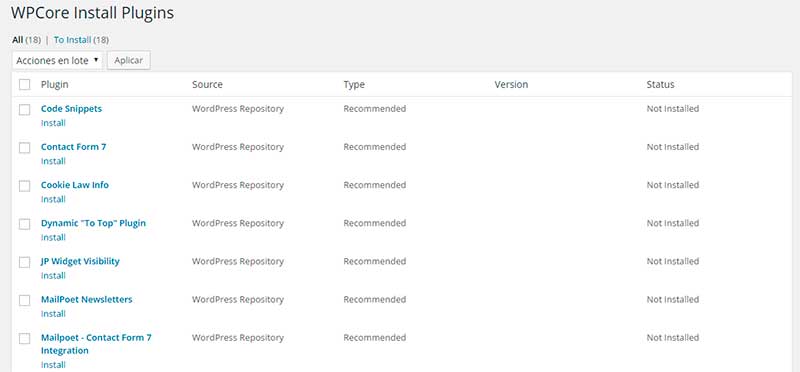The height and width of the screenshot is (372, 800).
Task: Open the MailPoet Newsletters plugin link
Action: [87, 300]
